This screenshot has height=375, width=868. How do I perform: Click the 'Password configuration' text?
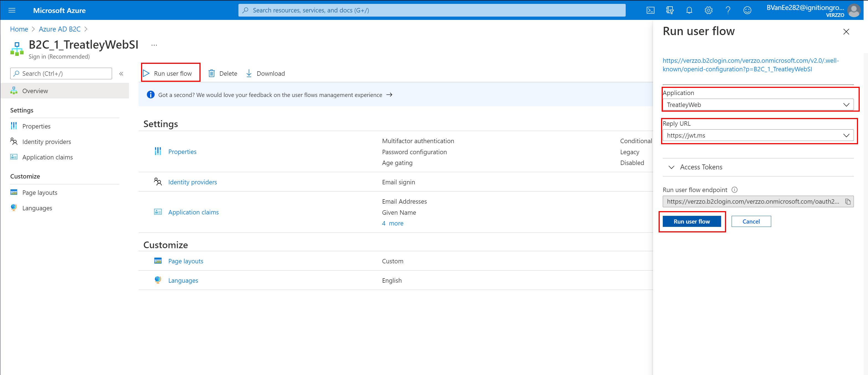coord(414,152)
